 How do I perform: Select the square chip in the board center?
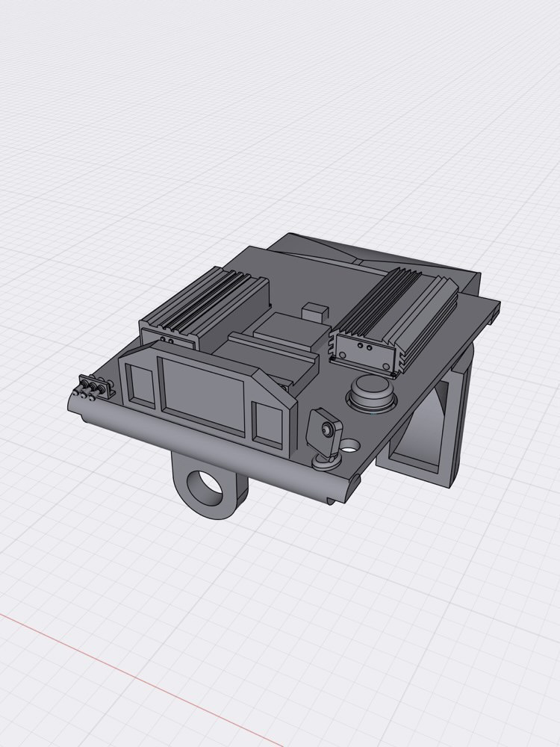pos(290,332)
